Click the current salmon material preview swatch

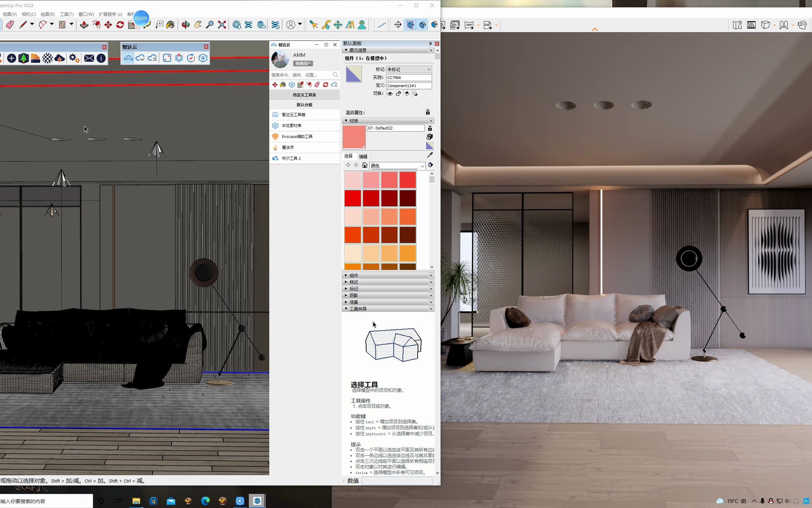[x=354, y=137]
